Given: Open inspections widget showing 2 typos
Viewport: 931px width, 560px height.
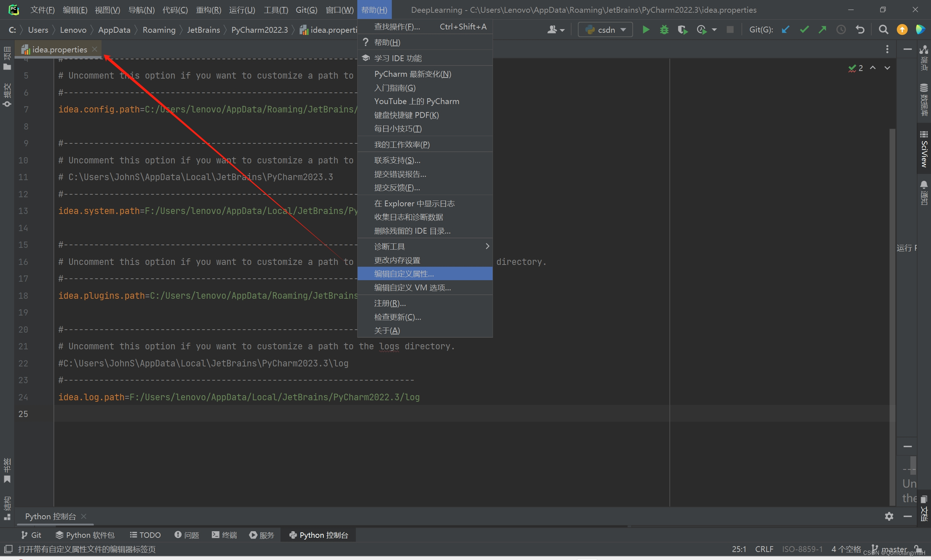Looking at the screenshot, I should click(x=855, y=68).
